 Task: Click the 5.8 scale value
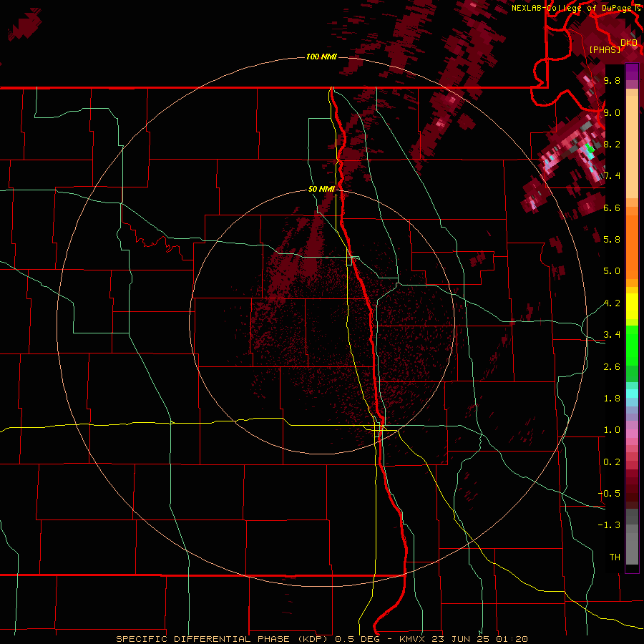tap(612, 239)
